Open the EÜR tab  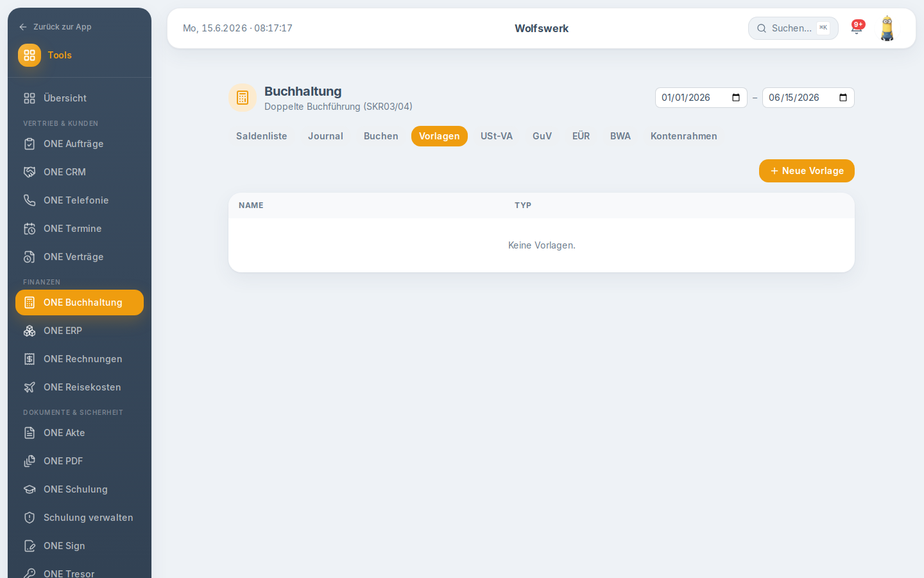click(581, 136)
